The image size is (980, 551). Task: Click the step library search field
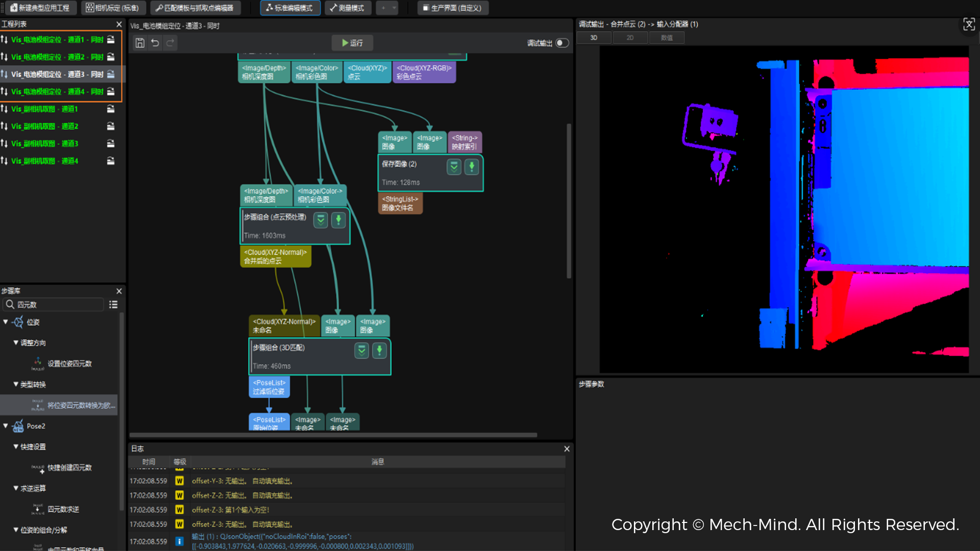pos(54,305)
